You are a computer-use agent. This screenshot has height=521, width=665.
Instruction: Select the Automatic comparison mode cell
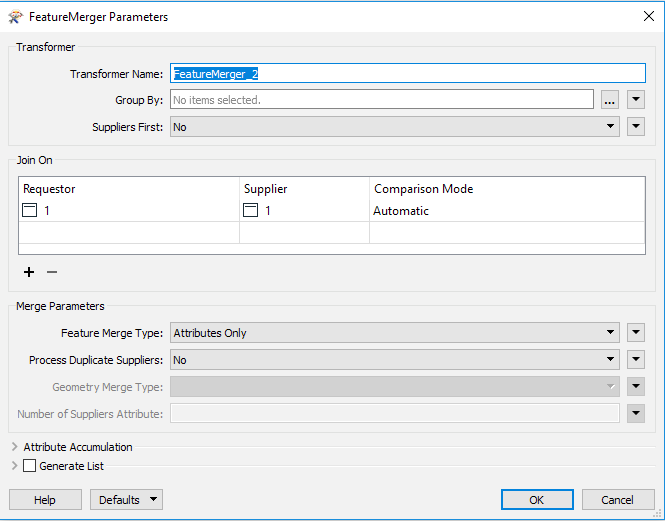pyautogui.click(x=507, y=210)
